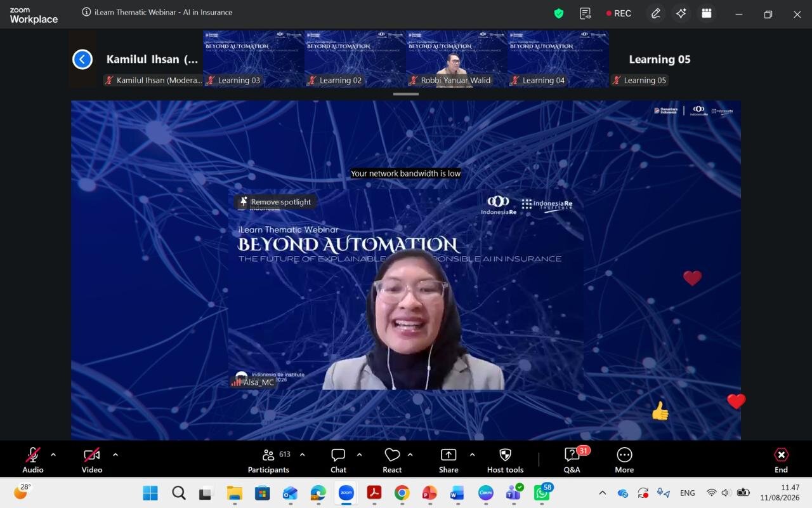Click 'Your network bandwidth is low' notice

(406, 173)
